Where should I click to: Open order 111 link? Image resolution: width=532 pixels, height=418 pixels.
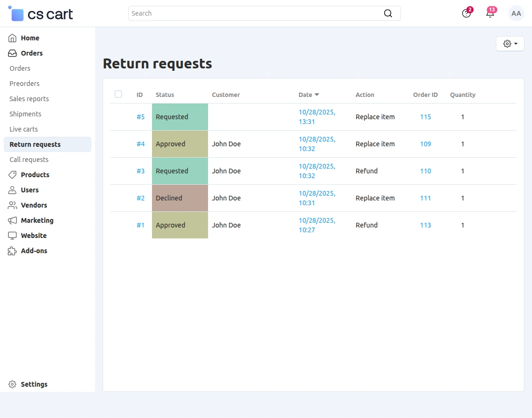point(426,198)
